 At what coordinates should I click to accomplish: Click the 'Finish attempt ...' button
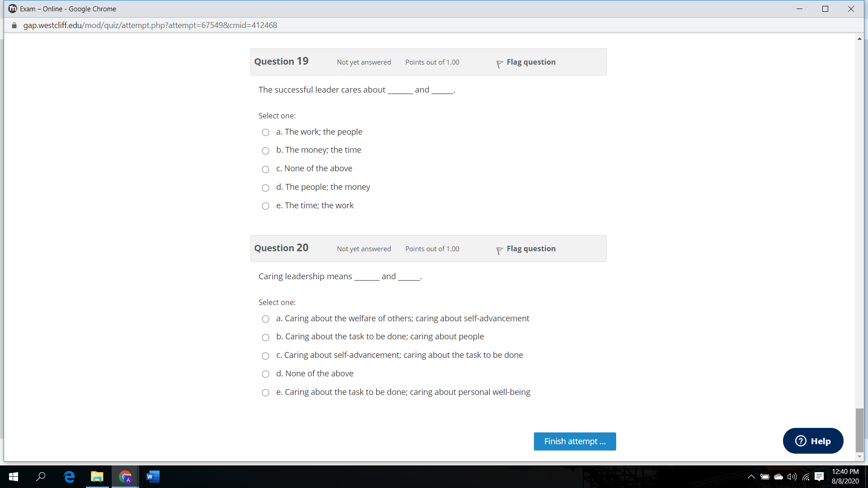click(x=574, y=441)
